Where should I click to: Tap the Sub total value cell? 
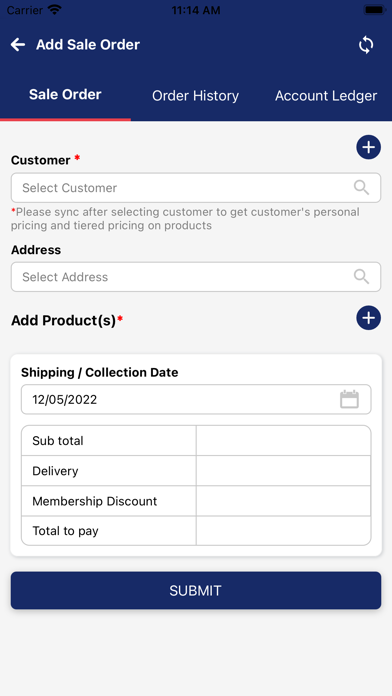pos(283,441)
